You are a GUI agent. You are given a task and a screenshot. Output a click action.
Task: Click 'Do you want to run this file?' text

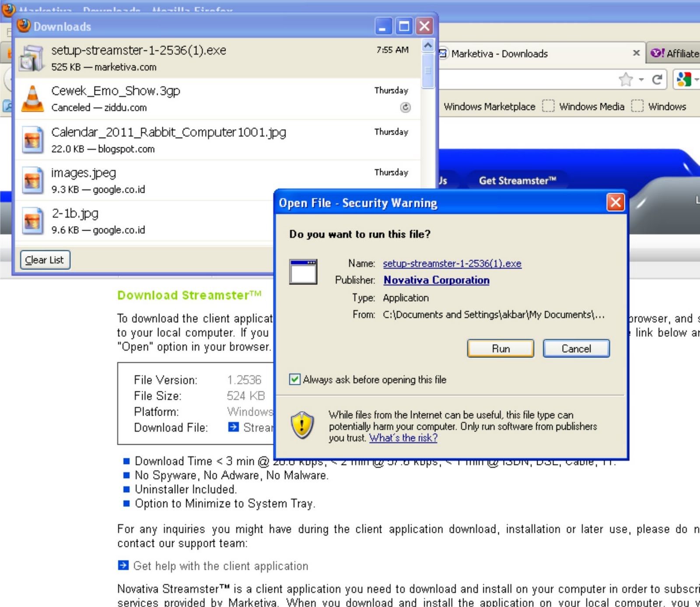[x=360, y=234]
